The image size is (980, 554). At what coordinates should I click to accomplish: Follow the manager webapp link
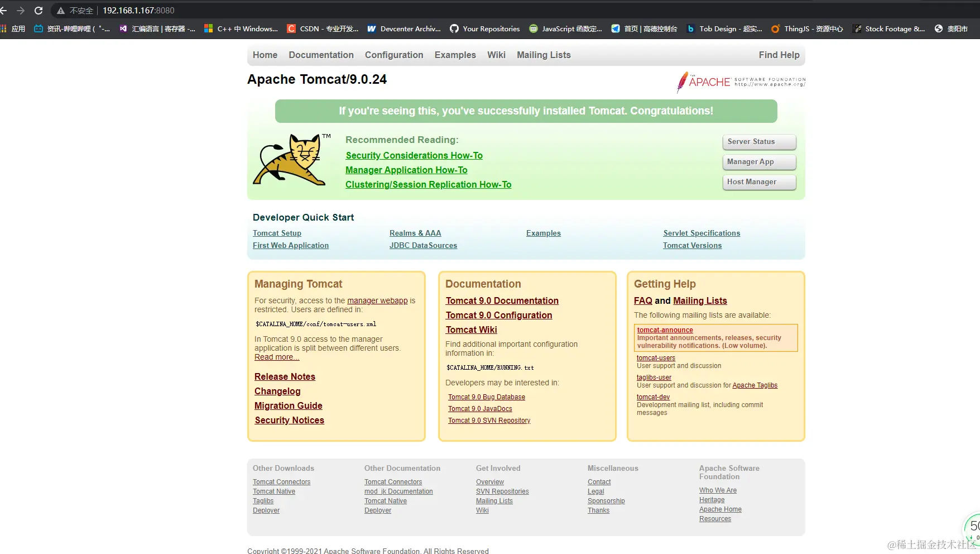pos(377,300)
